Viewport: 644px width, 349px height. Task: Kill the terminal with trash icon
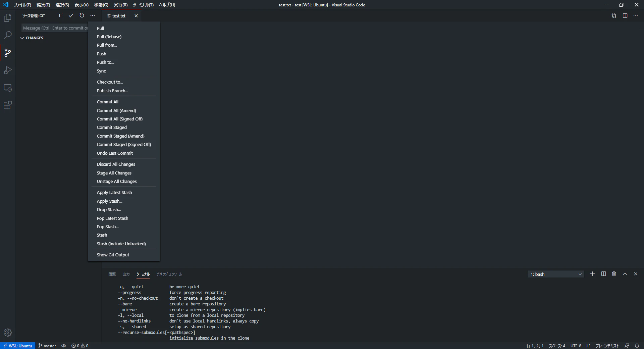pos(614,274)
